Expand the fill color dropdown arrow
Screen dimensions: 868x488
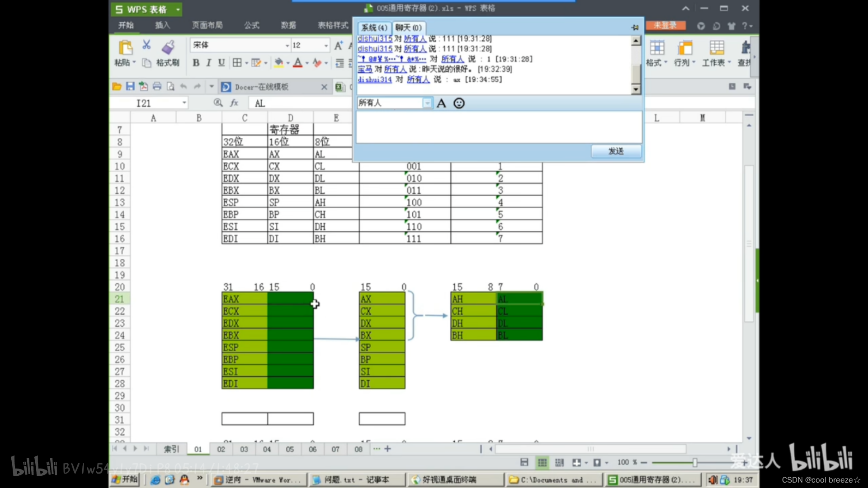click(288, 63)
